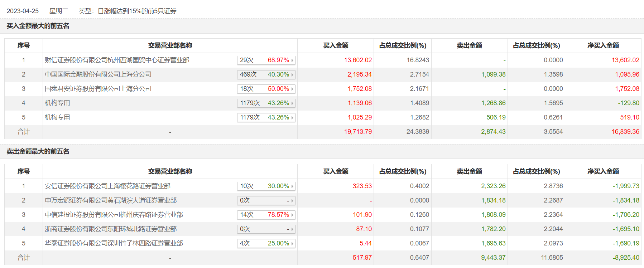This screenshot has height=268, width=644.
Task: Click arrow on second 机构专用 1179次 box
Action: (292, 118)
